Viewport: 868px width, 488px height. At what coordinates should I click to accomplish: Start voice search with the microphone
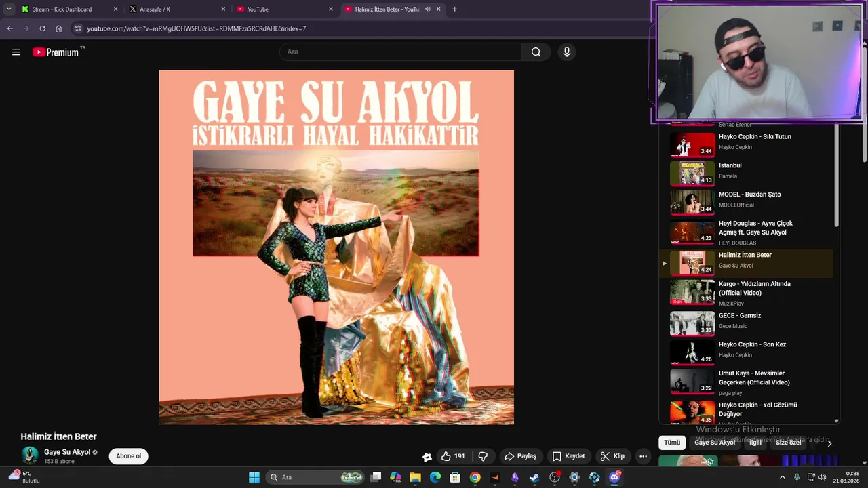(567, 52)
